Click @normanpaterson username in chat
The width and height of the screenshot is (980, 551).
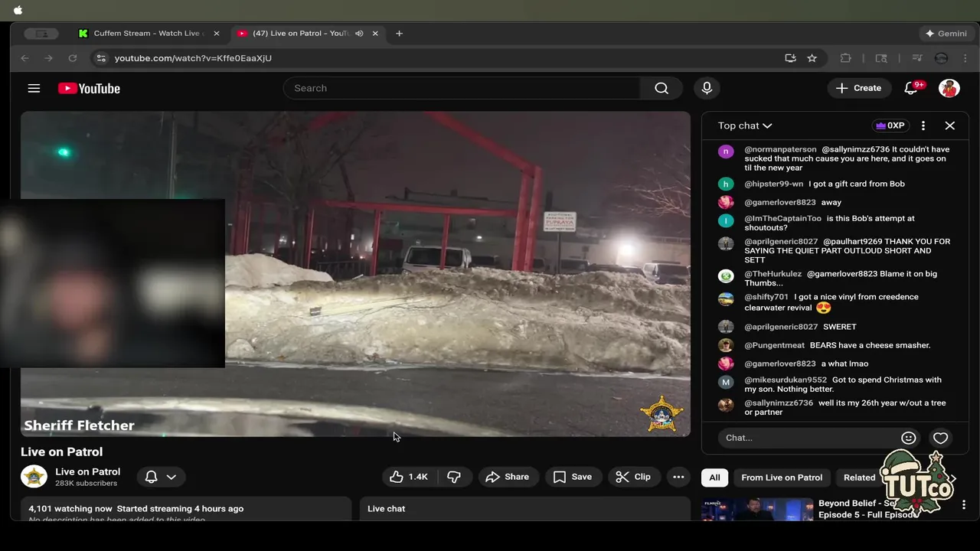pos(780,149)
